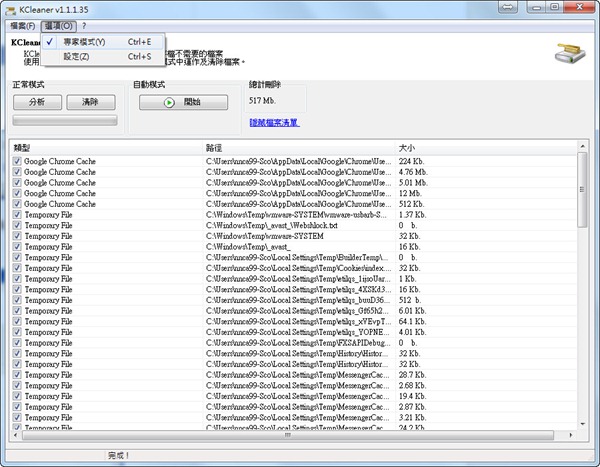Click the 自動模式 group label
The image size is (600, 467).
tap(149, 85)
